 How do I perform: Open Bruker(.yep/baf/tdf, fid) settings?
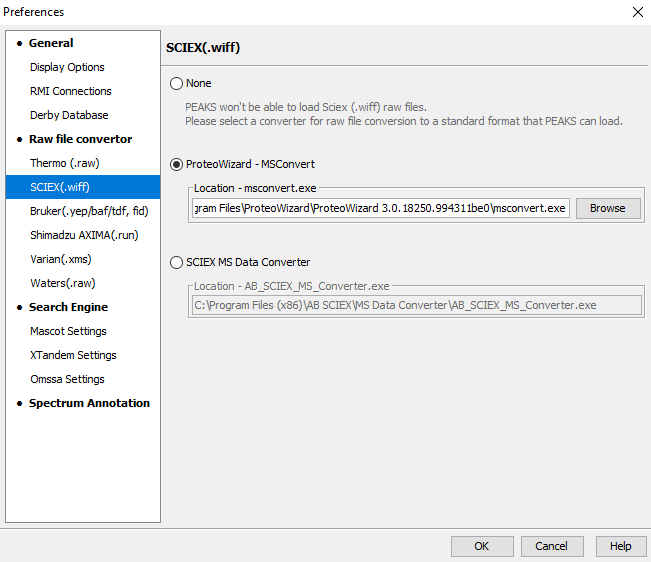[x=89, y=211]
